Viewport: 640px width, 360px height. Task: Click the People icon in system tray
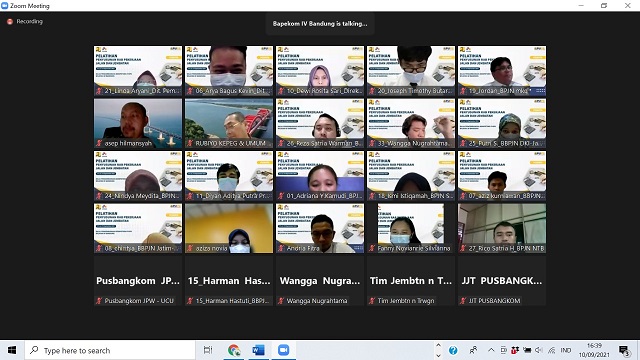(473, 350)
